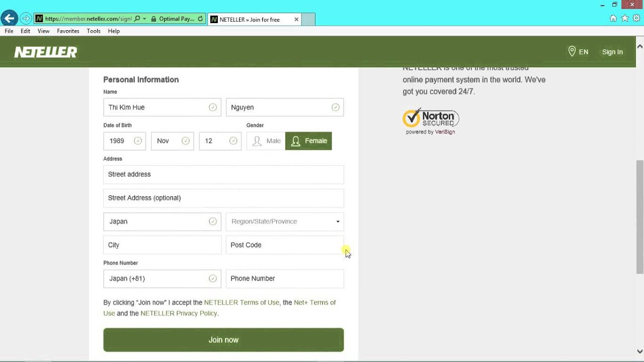
Task: Open NETELLER Terms of Use link
Action: (242, 302)
